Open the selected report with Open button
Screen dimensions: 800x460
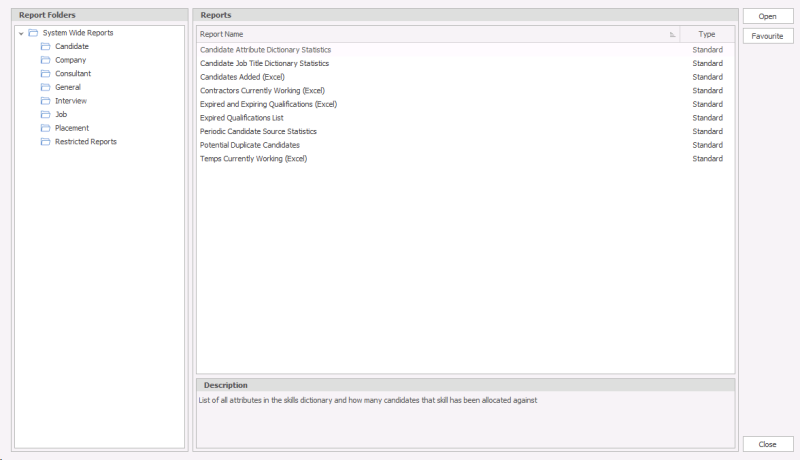tap(767, 17)
